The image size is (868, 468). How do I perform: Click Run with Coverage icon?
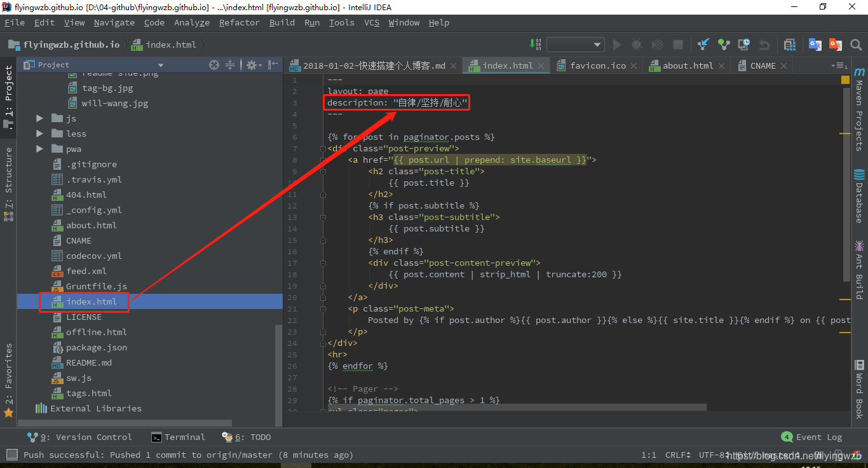pyautogui.click(x=658, y=45)
